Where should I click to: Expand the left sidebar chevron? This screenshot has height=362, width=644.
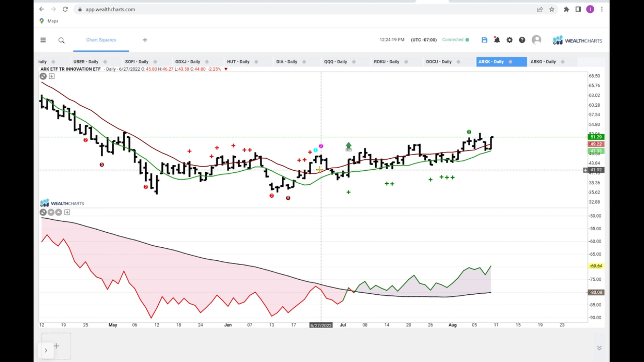pyautogui.click(x=46, y=351)
